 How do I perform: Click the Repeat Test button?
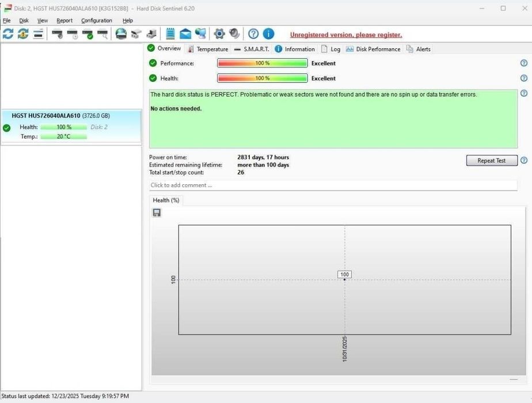point(492,161)
